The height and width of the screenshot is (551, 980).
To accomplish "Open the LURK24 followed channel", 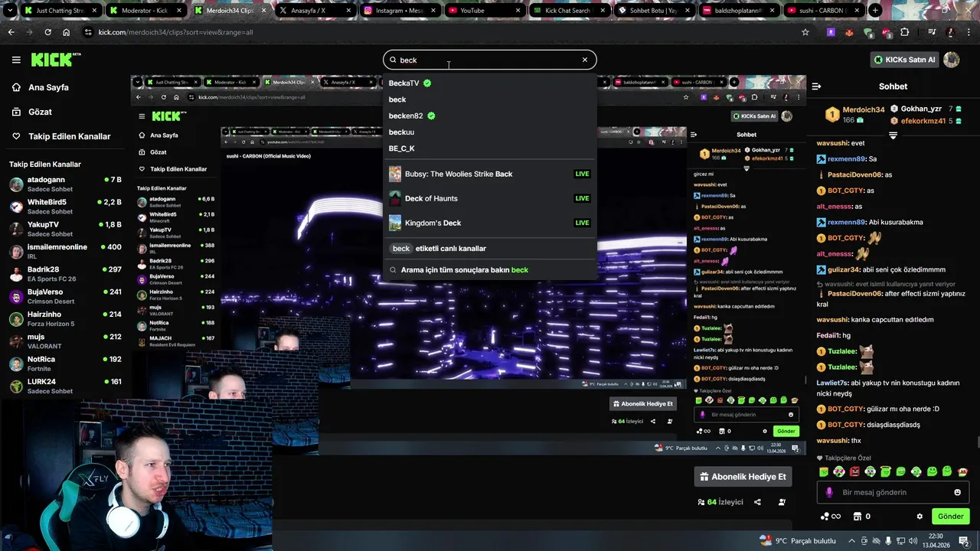I will (65, 386).
